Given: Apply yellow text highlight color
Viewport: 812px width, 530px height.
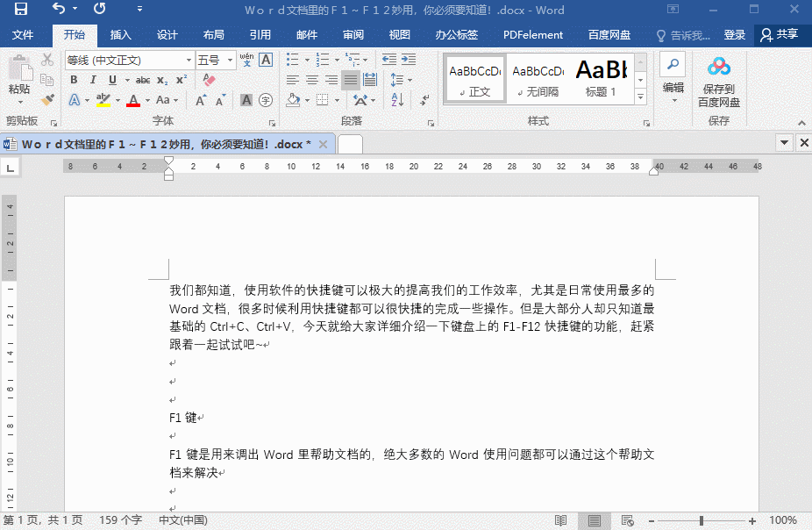Looking at the screenshot, I should [x=103, y=100].
